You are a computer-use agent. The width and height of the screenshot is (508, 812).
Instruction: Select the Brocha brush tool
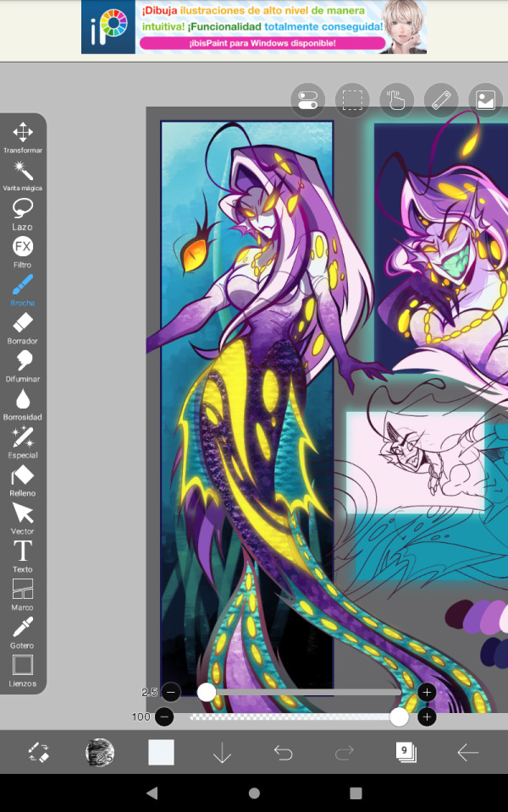[23, 290]
